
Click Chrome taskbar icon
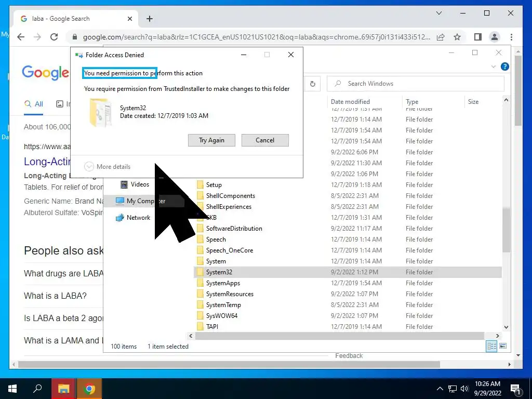pos(89,389)
